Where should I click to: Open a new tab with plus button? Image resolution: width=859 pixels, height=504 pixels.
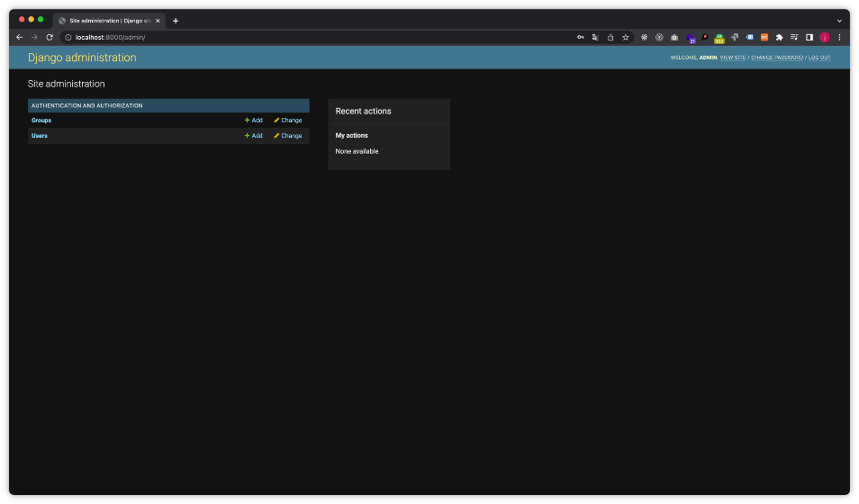176,21
